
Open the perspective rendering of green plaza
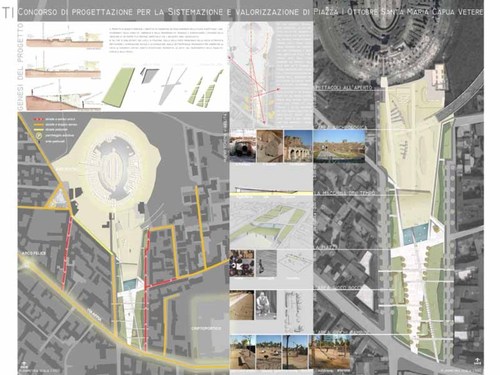click(271, 224)
